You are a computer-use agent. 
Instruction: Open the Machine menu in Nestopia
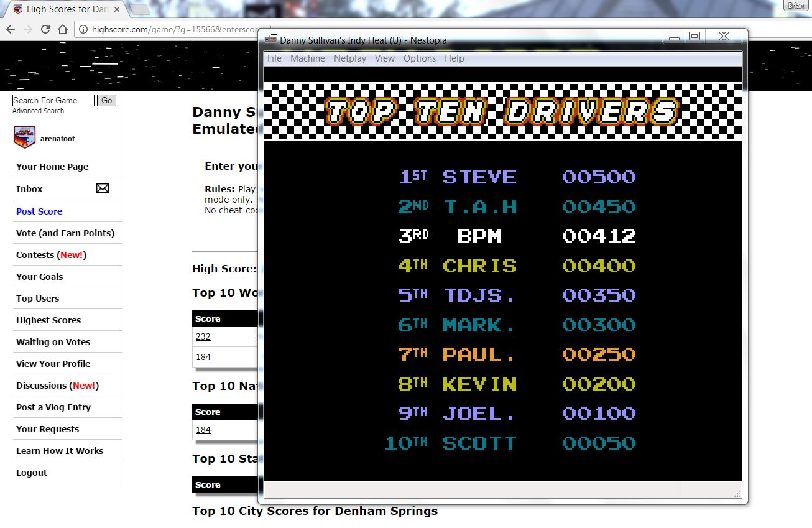(308, 58)
